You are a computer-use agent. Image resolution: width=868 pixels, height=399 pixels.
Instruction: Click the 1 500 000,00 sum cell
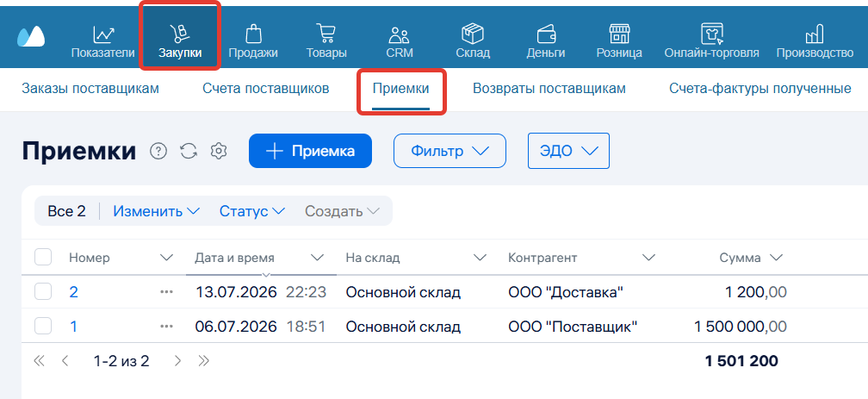point(741,327)
